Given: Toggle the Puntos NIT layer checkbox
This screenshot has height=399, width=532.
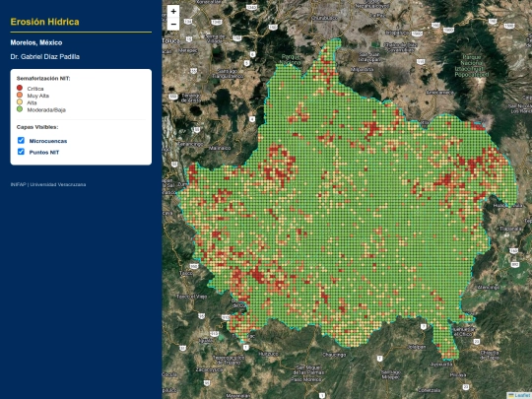Looking at the screenshot, I should 21,152.
